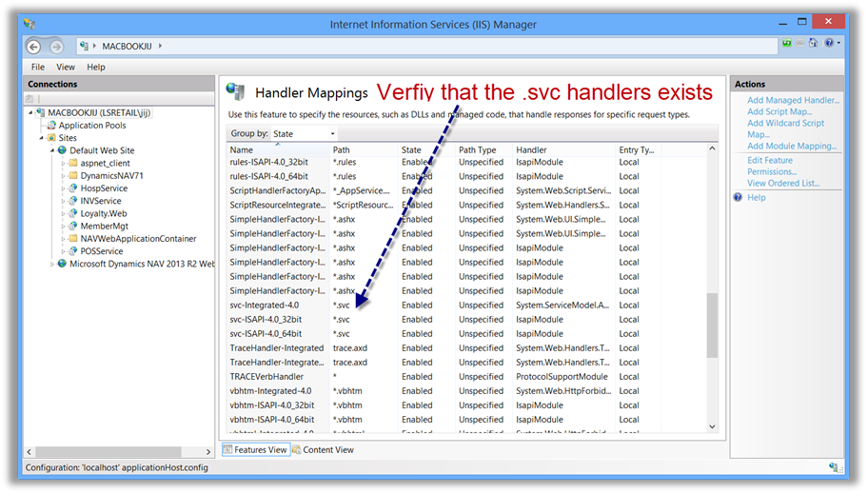Click Edit Feature Permissions link
Viewport: 868px width, 494px height.
pyautogui.click(x=772, y=166)
